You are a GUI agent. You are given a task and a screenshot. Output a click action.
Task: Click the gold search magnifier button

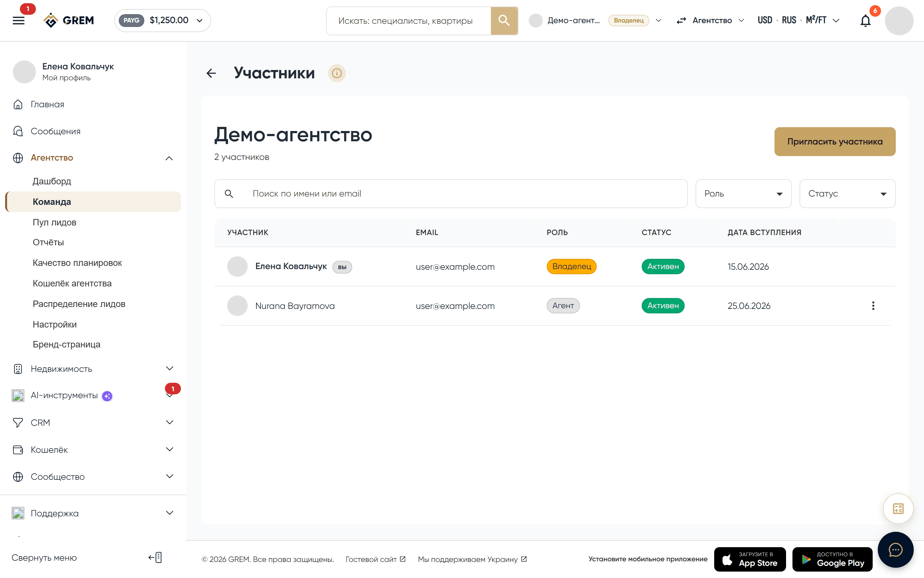[504, 21]
